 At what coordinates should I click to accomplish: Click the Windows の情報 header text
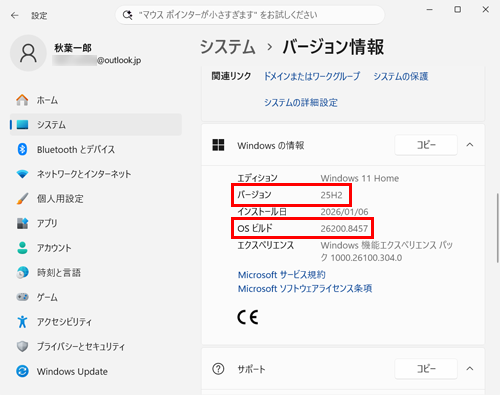271,145
